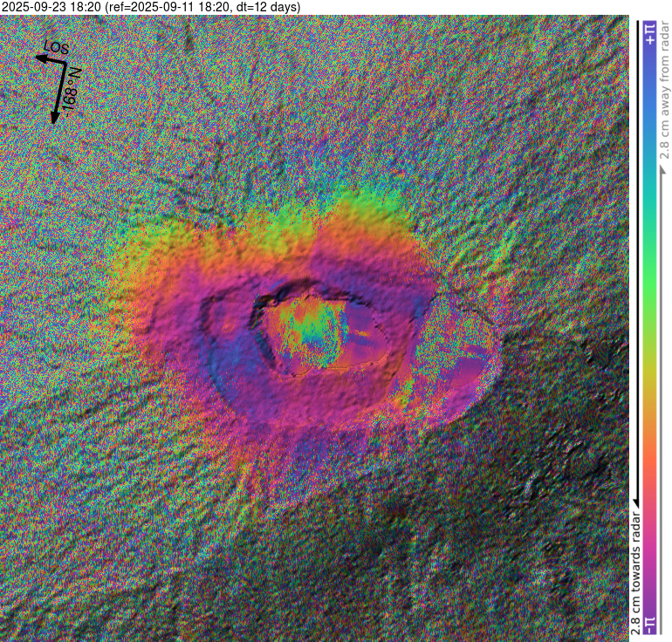
Task: Pick the yellow section of the colorbar
Action: point(649,366)
